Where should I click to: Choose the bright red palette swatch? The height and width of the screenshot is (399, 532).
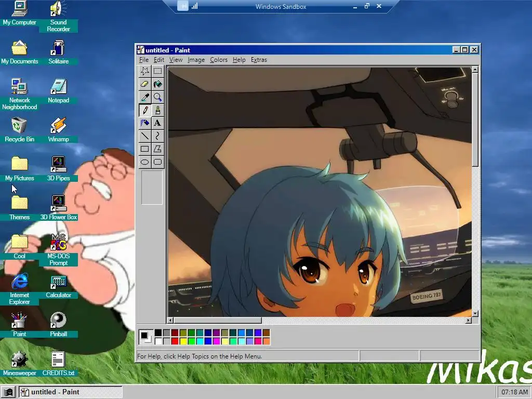pyautogui.click(x=175, y=341)
